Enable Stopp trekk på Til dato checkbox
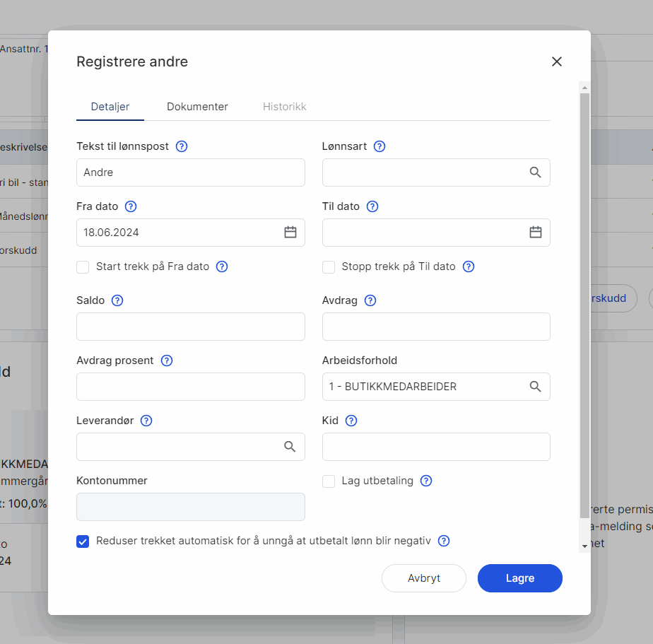The image size is (653, 644). coord(329,267)
